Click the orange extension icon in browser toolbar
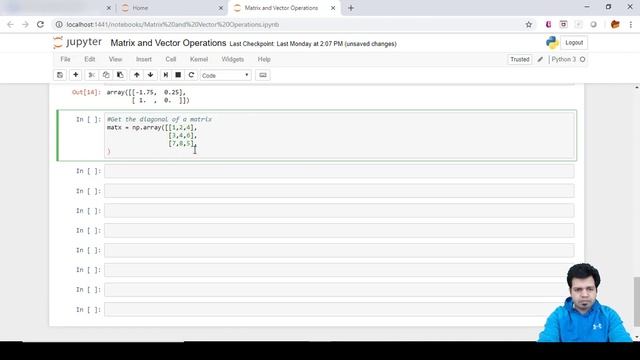The width and height of the screenshot is (640, 360). pos(615,24)
